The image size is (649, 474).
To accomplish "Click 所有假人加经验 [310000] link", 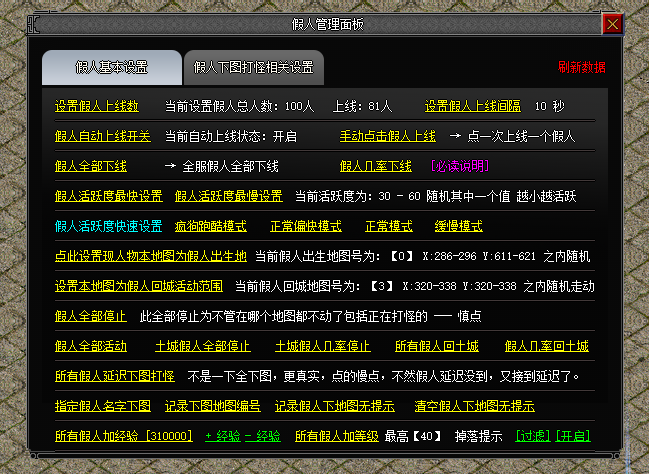I will tap(124, 436).
